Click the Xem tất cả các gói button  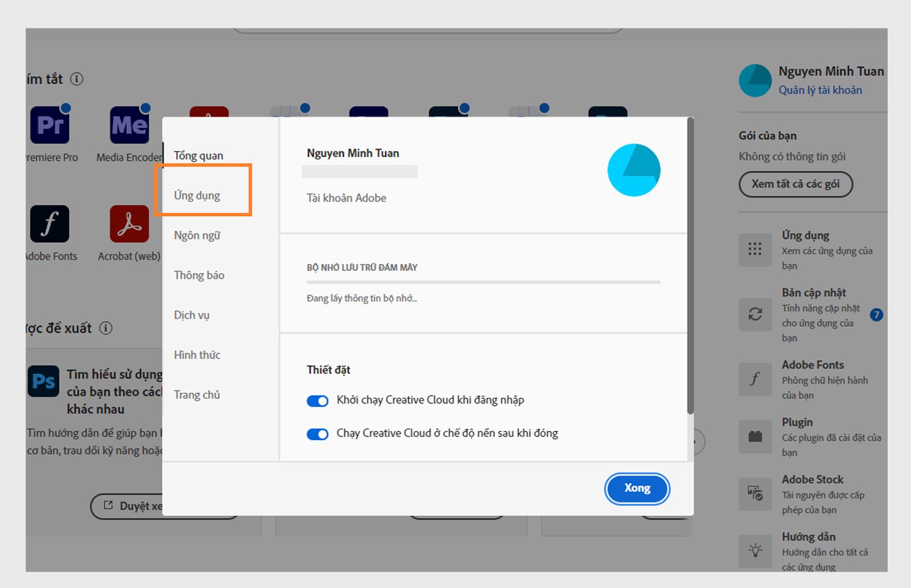[x=795, y=184]
